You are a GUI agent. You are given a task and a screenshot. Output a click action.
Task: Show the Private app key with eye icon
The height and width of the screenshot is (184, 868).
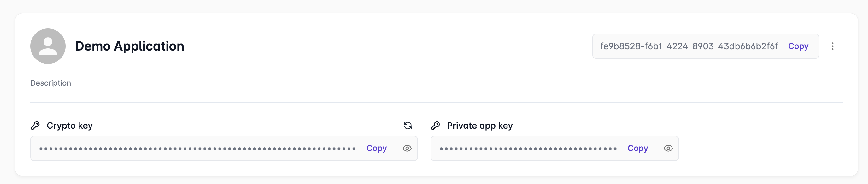668,149
